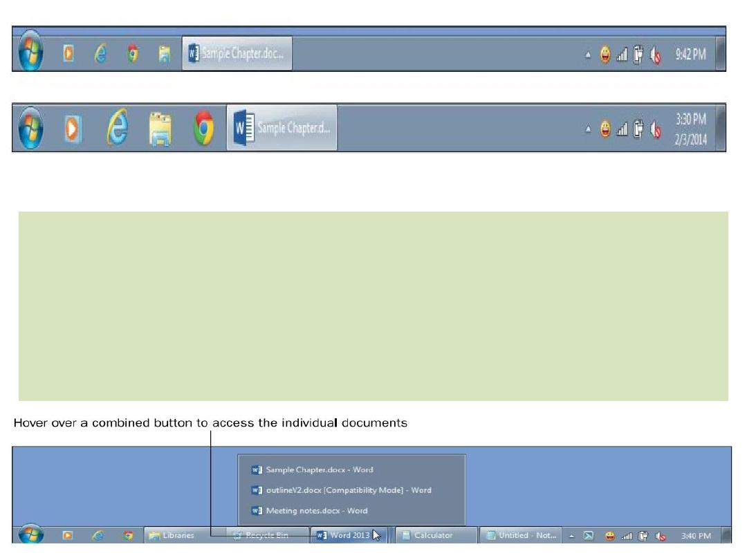Click the smiley tray icon beside 9:42 PM
Screen dimensions: 747x560
click(605, 55)
